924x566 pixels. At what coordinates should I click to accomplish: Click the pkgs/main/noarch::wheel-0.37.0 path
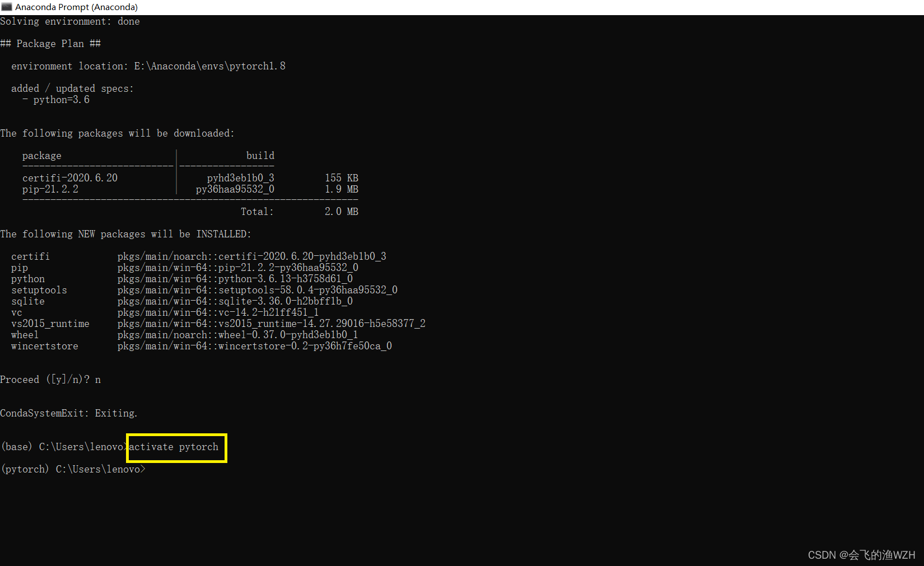(238, 335)
